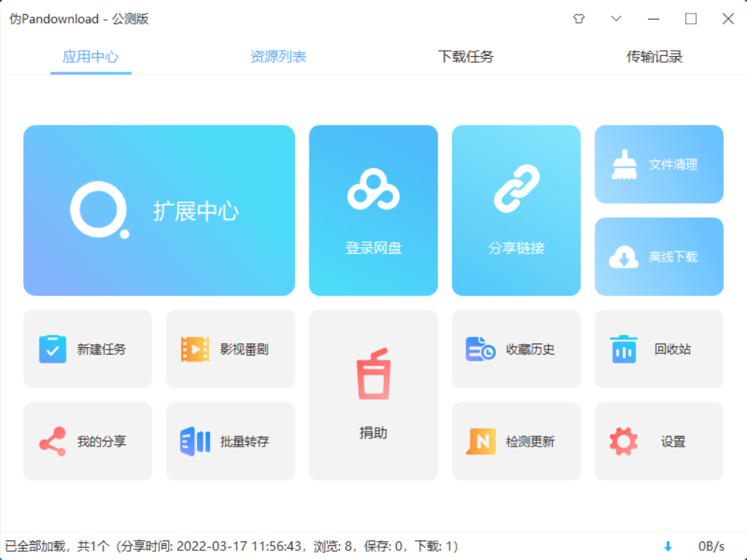Open the 下载任务 tab
This screenshot has height=560, width=747.
tap(465, 56)
